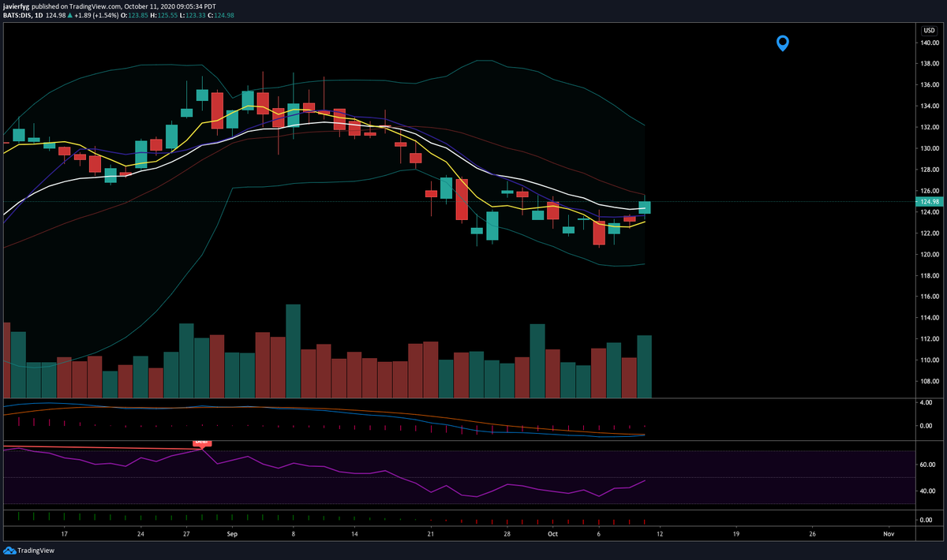This screenshot has width=947, height=560.
Task: Click the red Bear label on RSI
Action: [x=201, y=442]
